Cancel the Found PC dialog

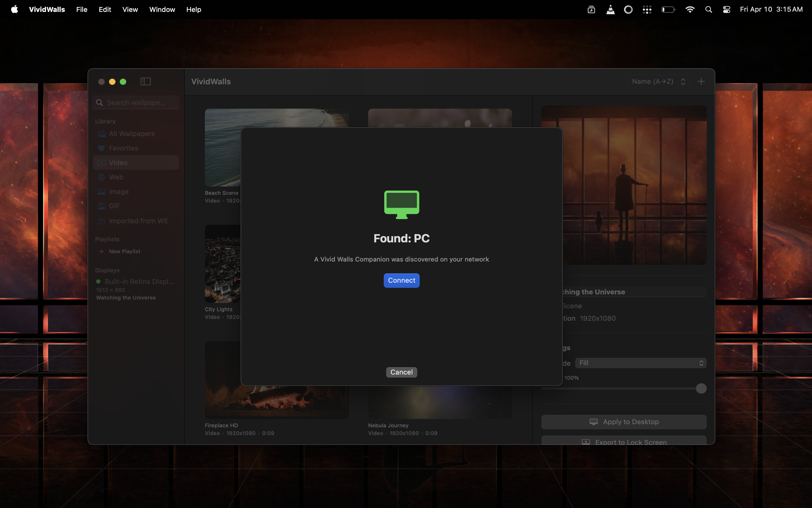click(401, 372)
